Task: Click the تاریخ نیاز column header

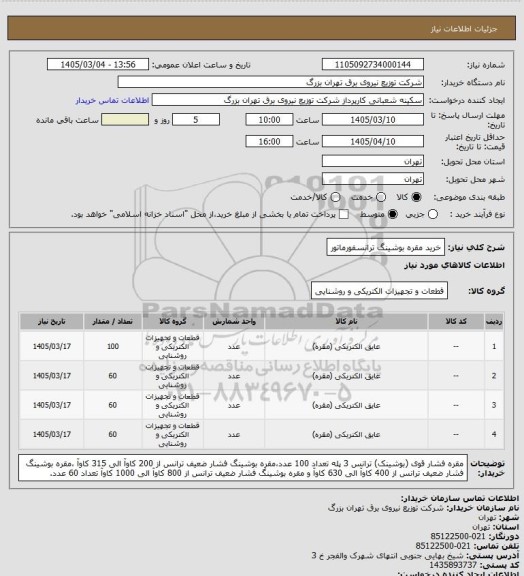Action: pyautogui.click(x=51, y=321)
